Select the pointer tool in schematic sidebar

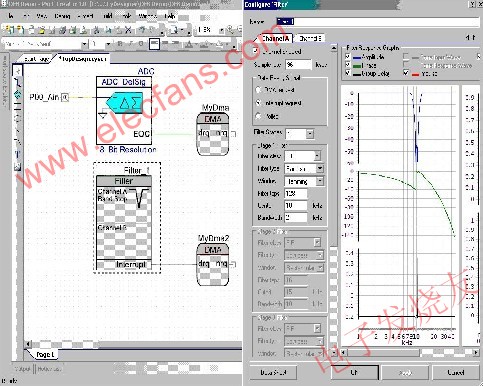coord(18,70)
